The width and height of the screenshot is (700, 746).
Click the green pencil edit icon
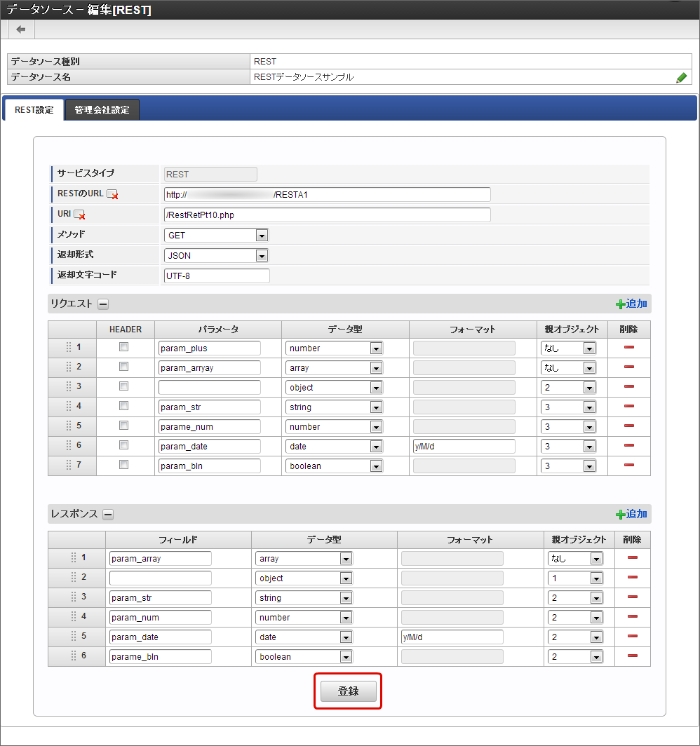coord(681,78)
